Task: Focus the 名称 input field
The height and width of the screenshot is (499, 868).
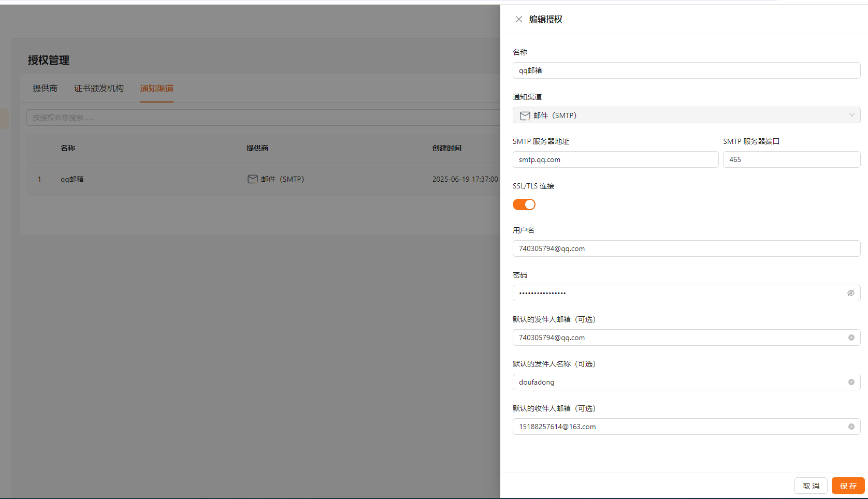Action: point(686,70)
